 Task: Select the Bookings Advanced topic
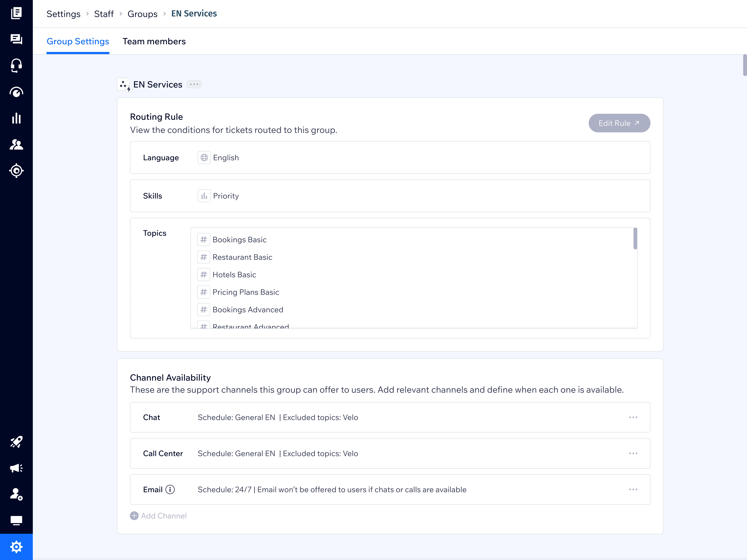(x=248, y=310)
